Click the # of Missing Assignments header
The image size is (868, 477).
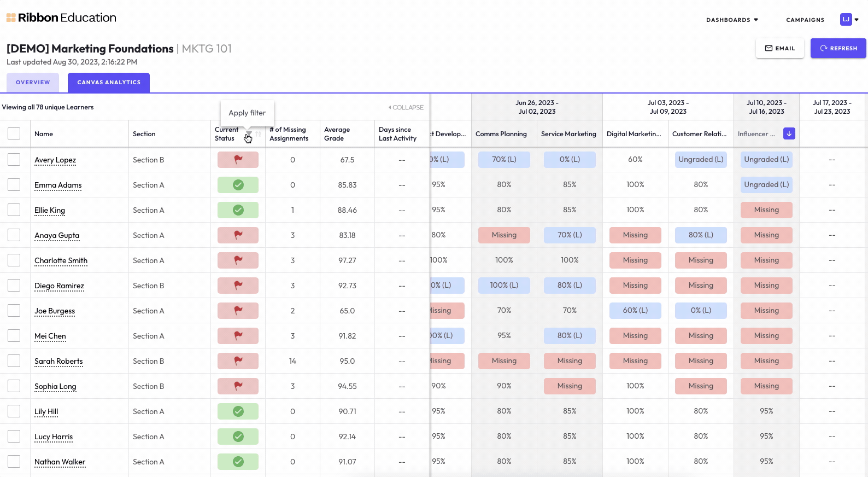pos(289,134)
